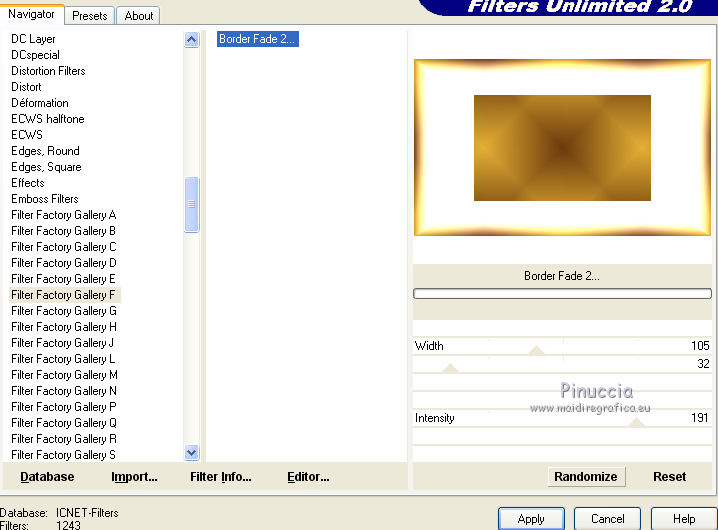Viewport: 718px width, 530px height.
Task: Select Filter Factory Gallery D
Action: (x=64, y=263)
